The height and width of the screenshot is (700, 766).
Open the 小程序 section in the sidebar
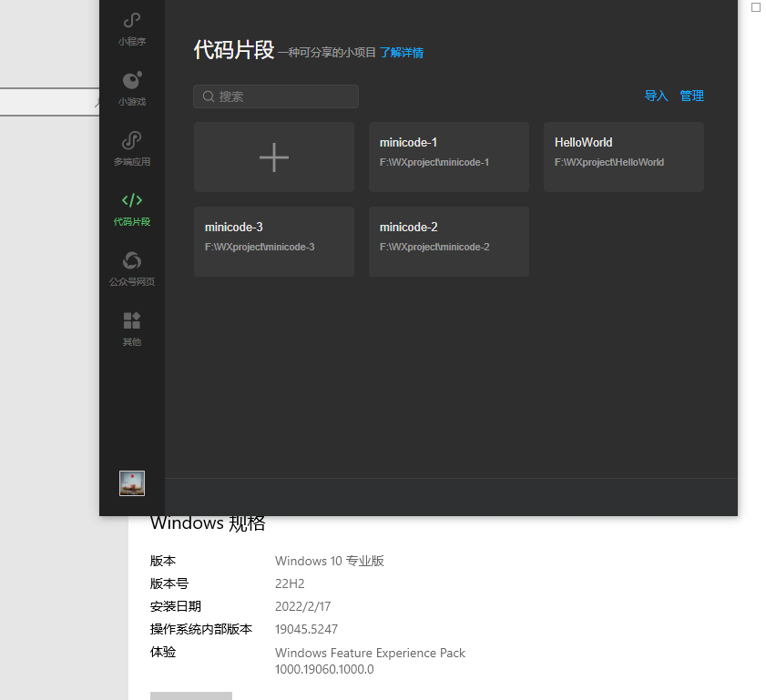click(132, 29)
